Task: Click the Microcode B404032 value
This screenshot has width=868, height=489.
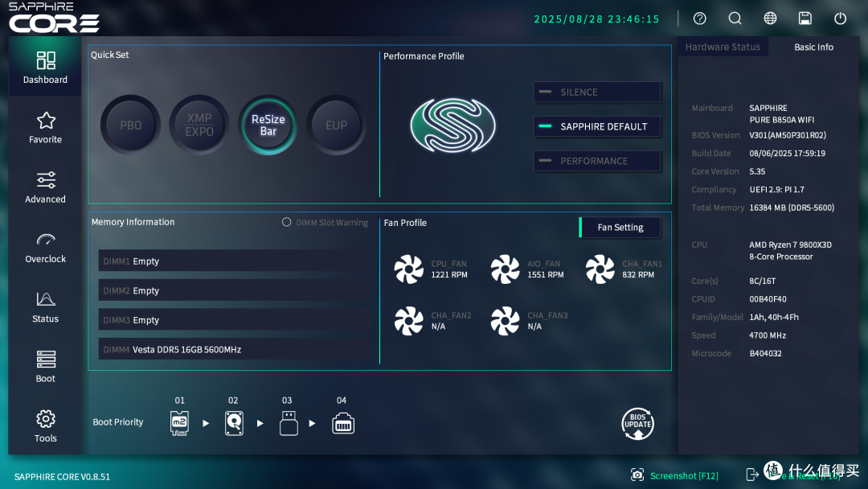Action: [x=766, y=353]
